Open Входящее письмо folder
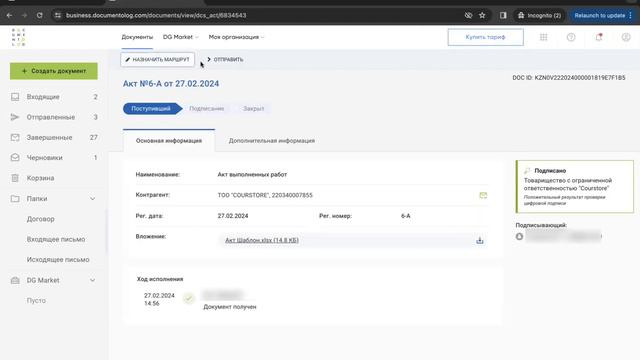This screenshot has width=640, height=360. [56, 239]
